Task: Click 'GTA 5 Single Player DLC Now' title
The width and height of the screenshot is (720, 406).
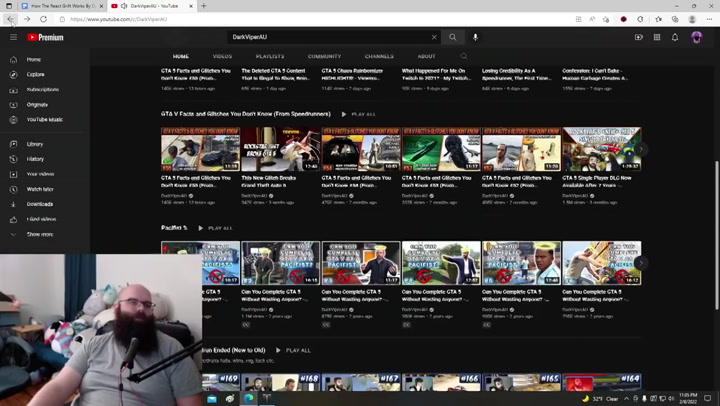Action: tap(597, 182)
